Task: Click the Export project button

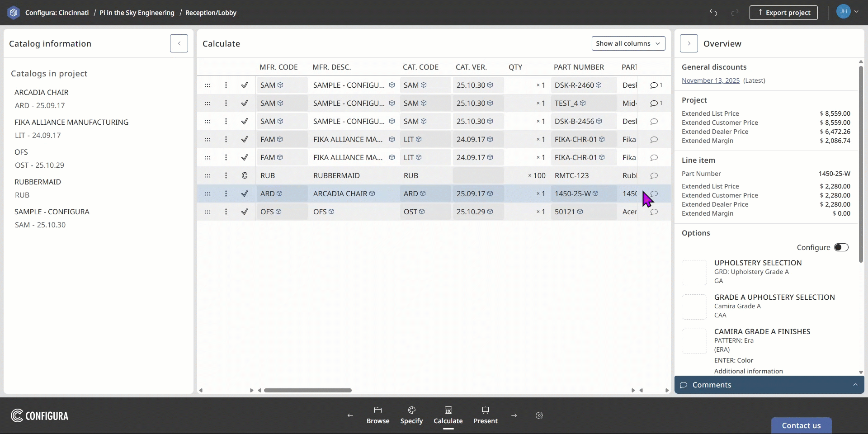Action: [783, 13]
